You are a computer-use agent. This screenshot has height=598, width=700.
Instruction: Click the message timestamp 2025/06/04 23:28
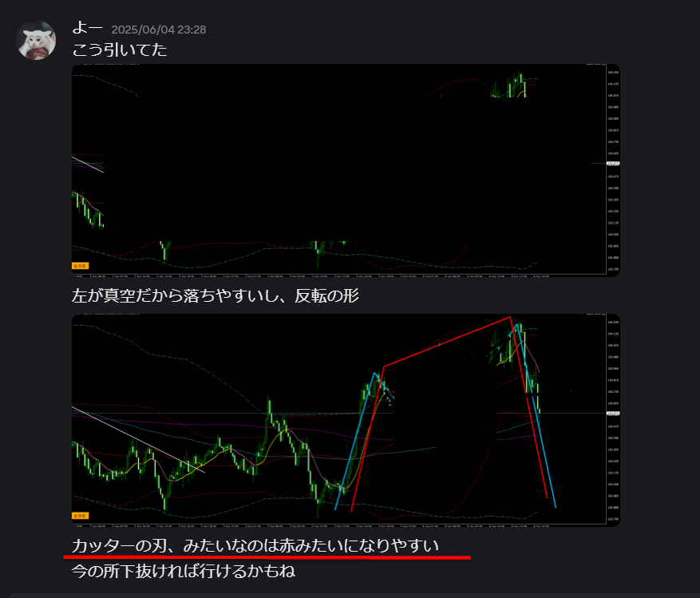[x=159, y=30]
